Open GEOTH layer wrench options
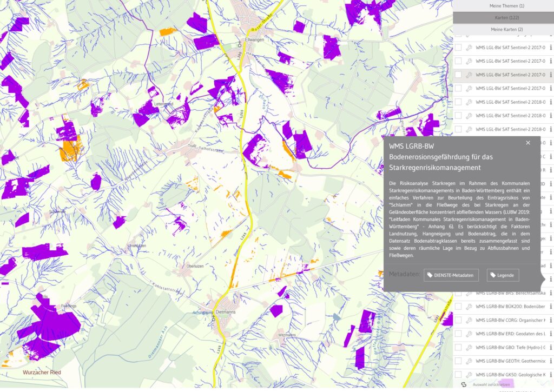The height and width of the screenshot is (392, 554). coord(469,361)
